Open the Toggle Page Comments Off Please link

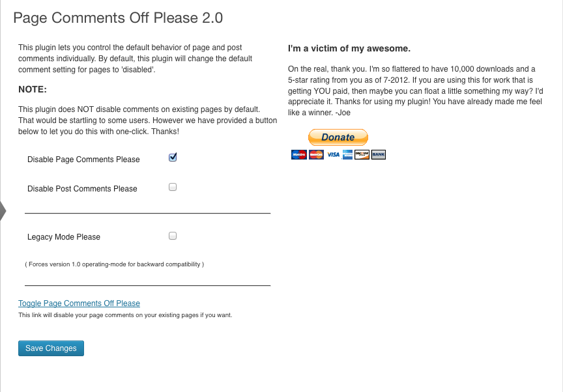click(x=79, y=303)
